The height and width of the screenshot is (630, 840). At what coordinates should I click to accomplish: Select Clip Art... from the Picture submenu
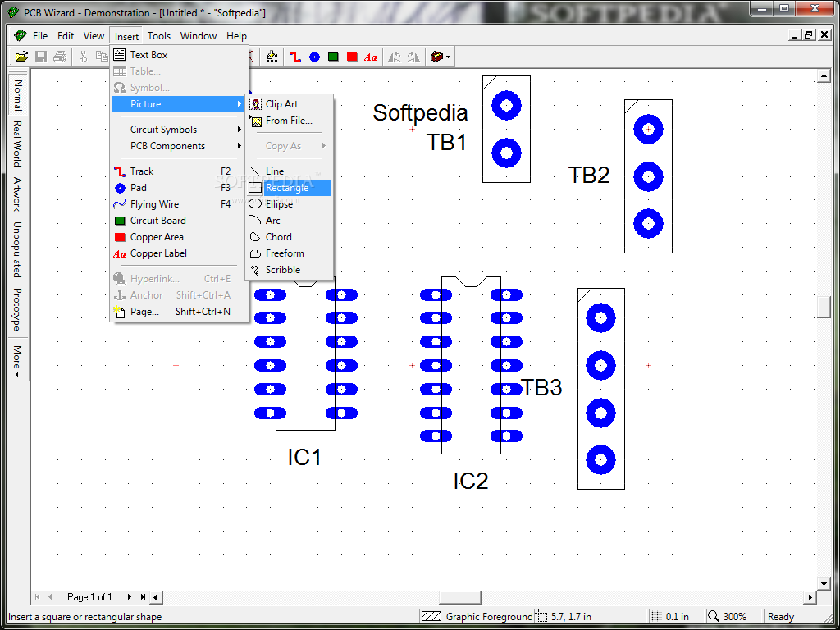pyautogui.click(x=290, y=104)
